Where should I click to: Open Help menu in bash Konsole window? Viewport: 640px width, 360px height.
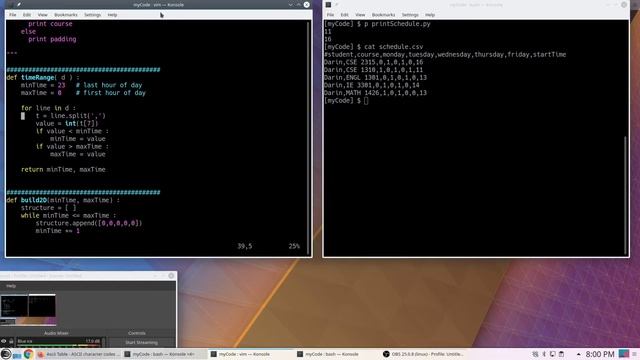(430, 15)
